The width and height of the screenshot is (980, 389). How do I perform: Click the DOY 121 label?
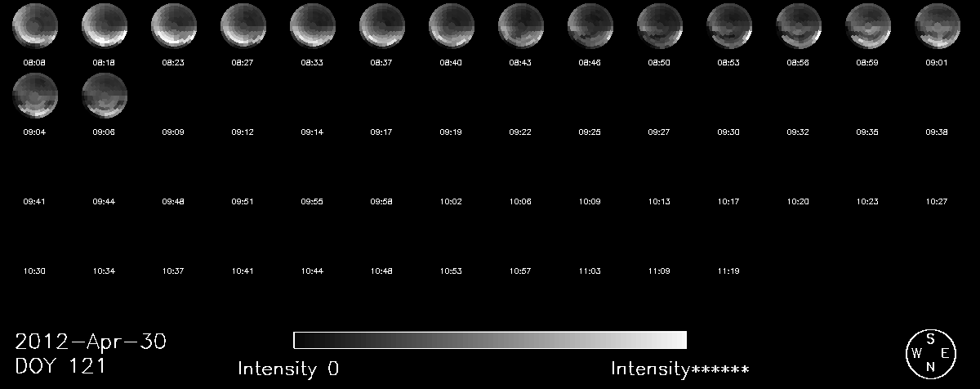point(60,366)
